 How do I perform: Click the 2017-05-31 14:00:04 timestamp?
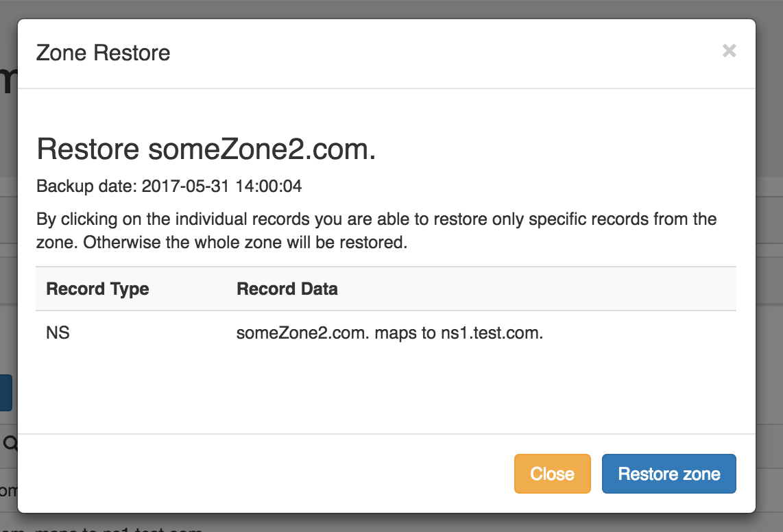point(222,186)
